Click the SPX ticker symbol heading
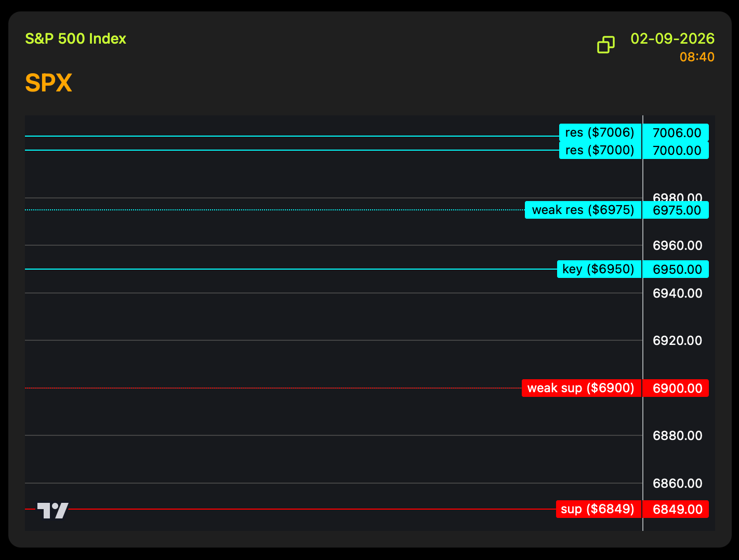739x560 pixels. 48,83
